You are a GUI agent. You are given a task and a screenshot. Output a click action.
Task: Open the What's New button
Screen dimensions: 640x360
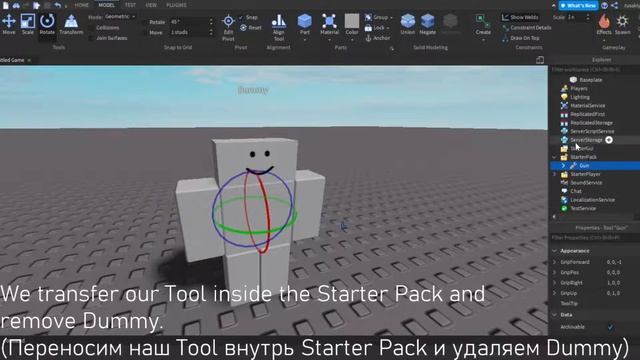578,5
